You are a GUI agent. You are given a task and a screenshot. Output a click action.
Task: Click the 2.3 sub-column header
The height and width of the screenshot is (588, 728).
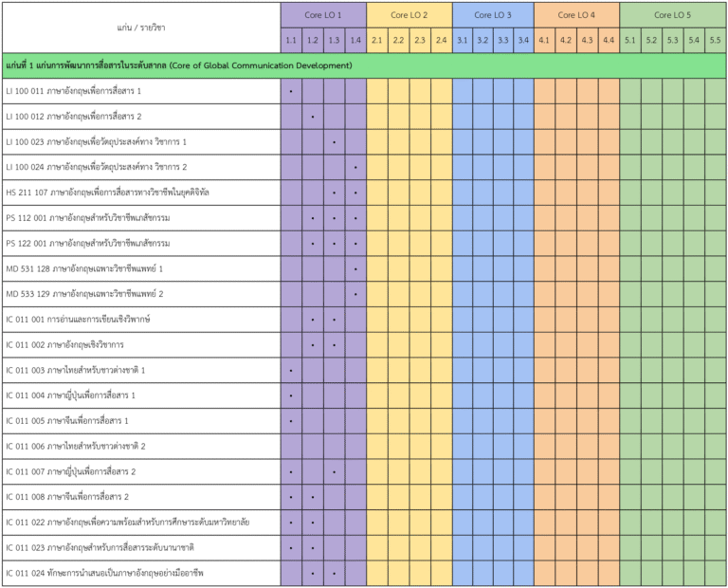click(420, 41)
